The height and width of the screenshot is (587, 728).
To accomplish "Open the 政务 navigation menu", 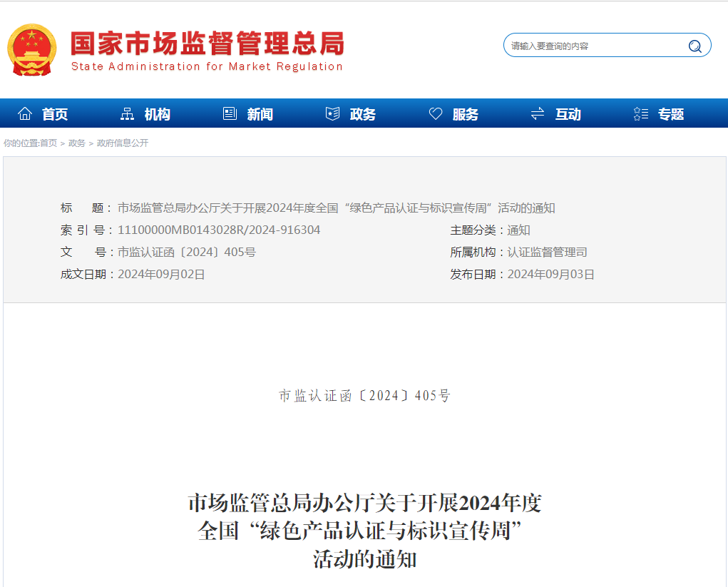I will pyautogui.click(x=363, y=114).
